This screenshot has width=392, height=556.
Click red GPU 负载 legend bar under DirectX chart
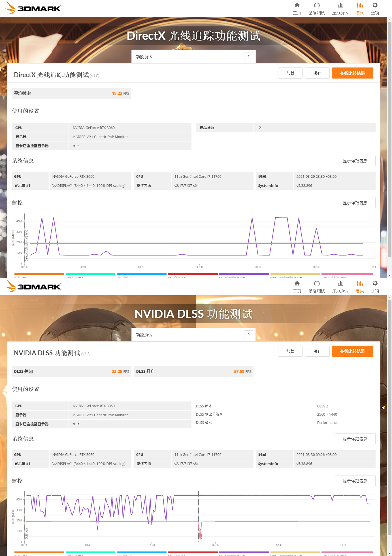point(193,274)
